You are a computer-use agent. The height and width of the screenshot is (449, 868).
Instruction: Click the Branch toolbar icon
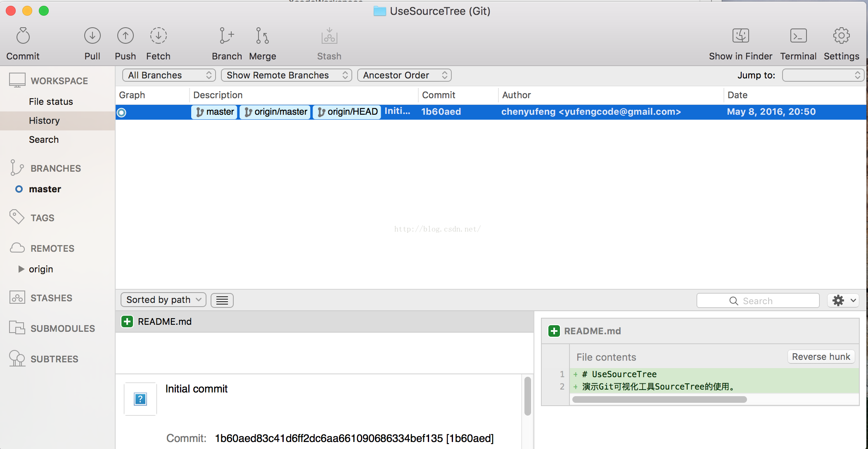point(226,36)
